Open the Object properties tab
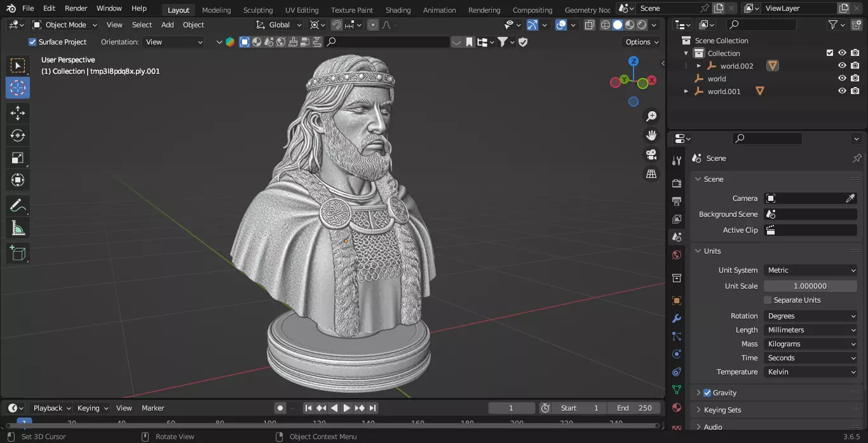The image size is (868, 443). 677,301
